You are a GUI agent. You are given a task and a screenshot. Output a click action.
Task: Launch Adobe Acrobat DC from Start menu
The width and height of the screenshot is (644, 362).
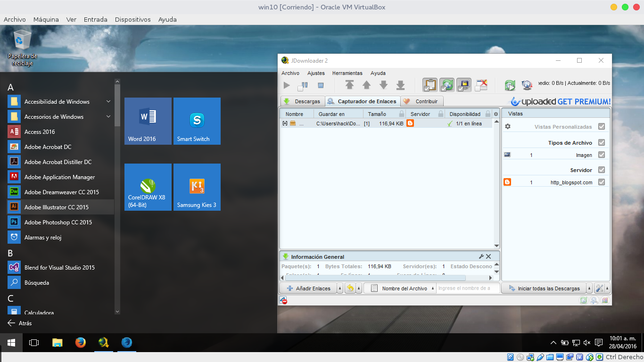click(x=60, y=147)
